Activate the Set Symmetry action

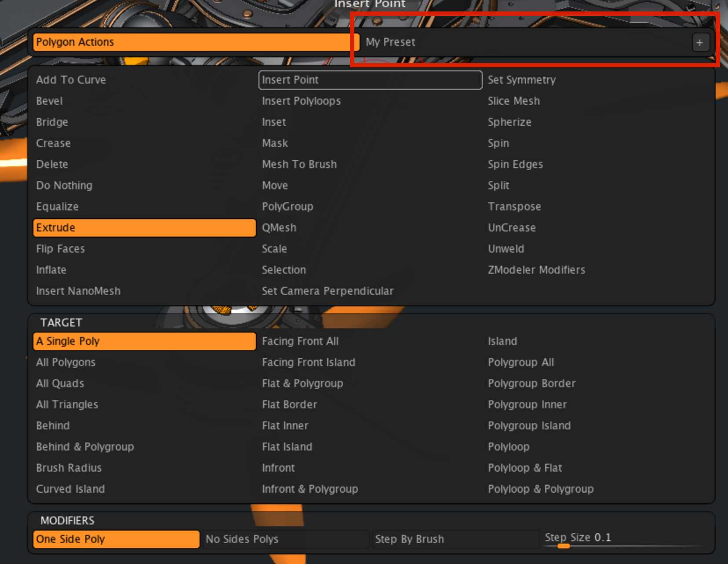521,80
